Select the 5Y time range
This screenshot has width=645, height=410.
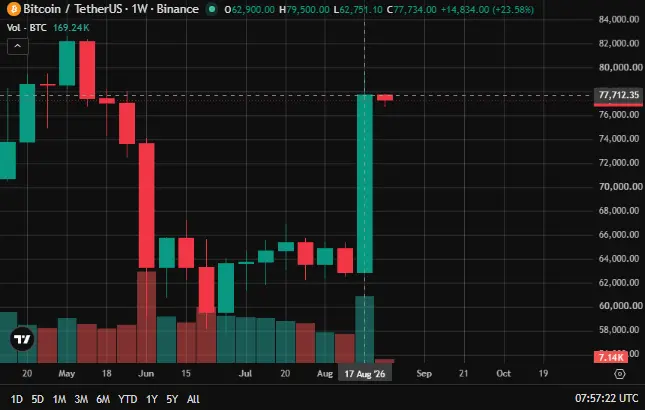(x=172, y=399)
